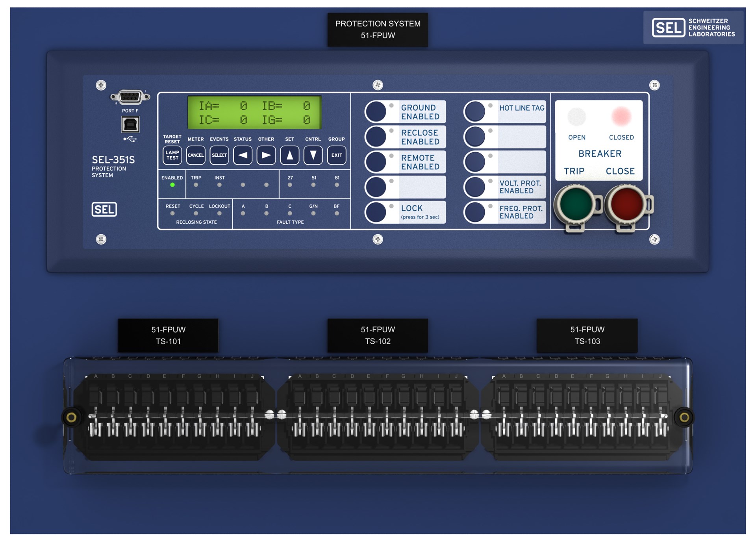Click the 51-FPUW TS-101 label

click(x=168, y=335)
